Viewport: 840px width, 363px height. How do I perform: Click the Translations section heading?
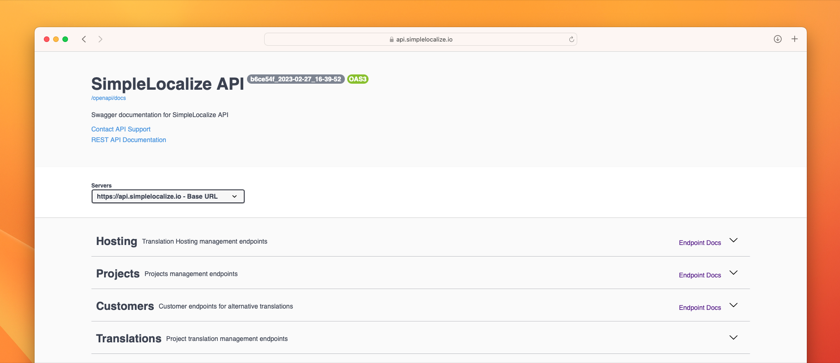(x=129, y=338)
